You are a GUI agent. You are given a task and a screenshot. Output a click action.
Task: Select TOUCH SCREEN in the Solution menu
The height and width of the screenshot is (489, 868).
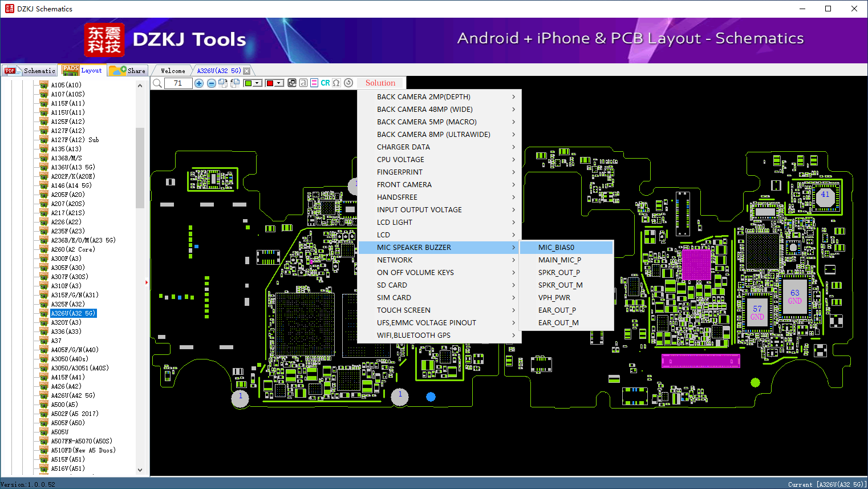coord(439,310)
